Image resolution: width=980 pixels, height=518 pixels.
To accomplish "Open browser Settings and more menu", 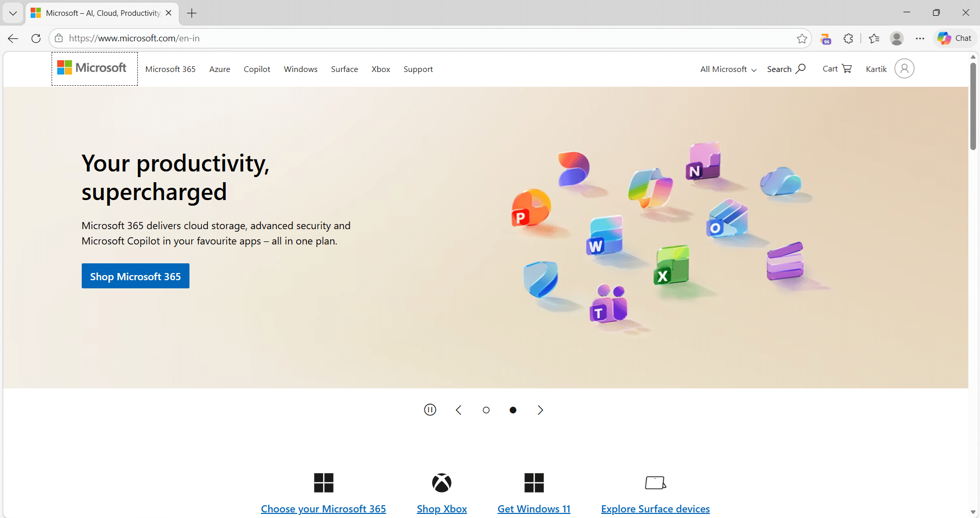I will [920, 38].
